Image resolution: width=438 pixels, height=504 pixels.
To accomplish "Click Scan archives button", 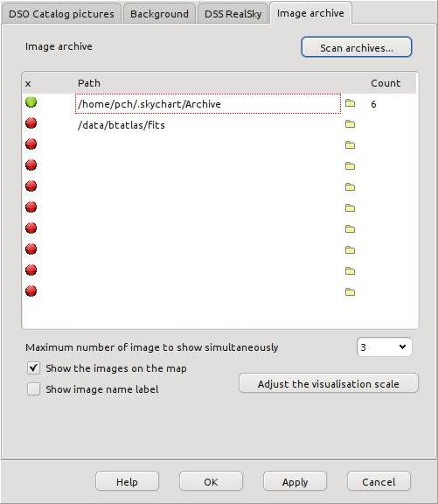I will (x=357, y=47).
